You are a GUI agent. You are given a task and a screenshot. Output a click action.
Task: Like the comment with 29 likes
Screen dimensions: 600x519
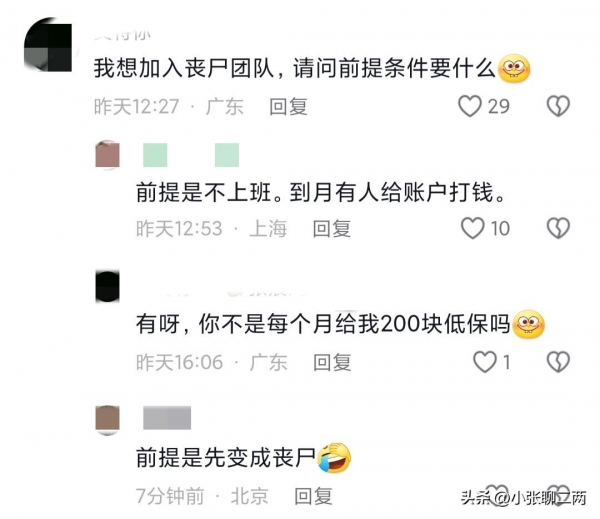(470, 106)
